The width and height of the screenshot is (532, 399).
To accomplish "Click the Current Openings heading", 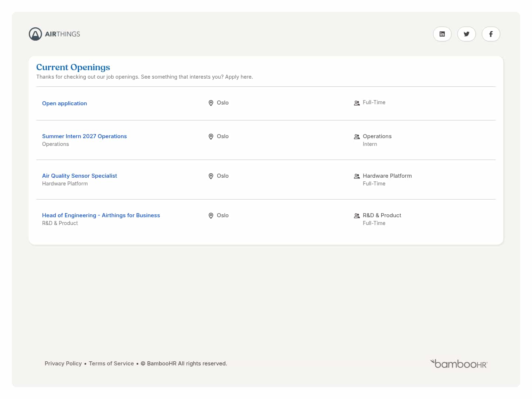I will 73,67.
